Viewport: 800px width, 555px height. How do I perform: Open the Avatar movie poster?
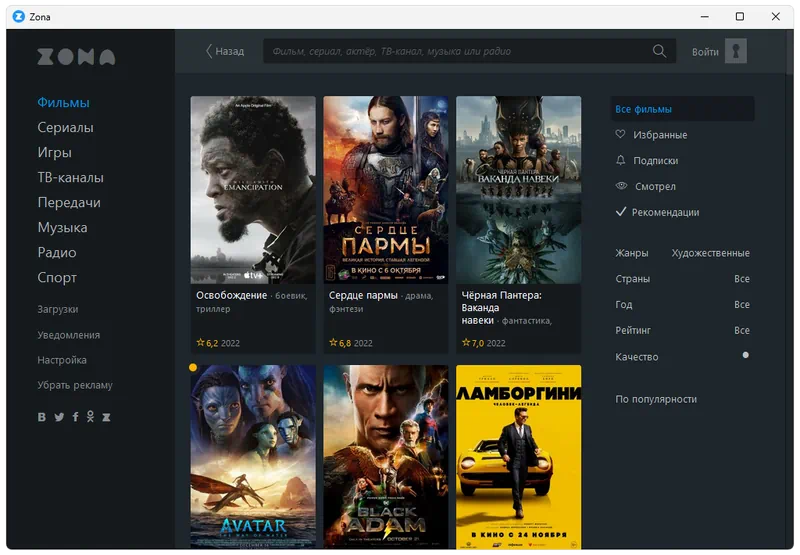point(253,457)
